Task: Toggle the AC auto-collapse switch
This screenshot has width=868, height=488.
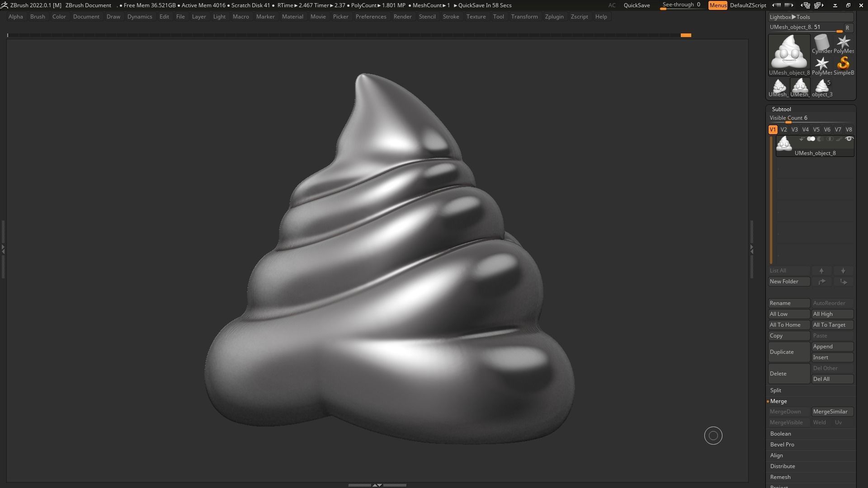Action: click(611, 5)
